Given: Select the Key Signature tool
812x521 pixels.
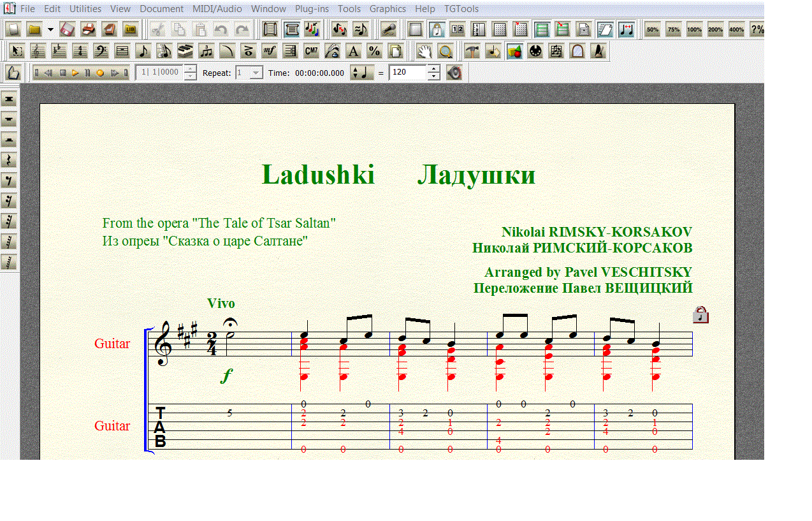Looking at the screenshot, I should coord(59,51).
